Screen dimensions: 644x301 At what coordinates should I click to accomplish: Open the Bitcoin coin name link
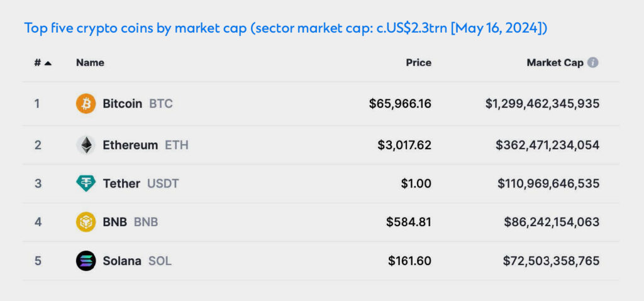(122, 103)
